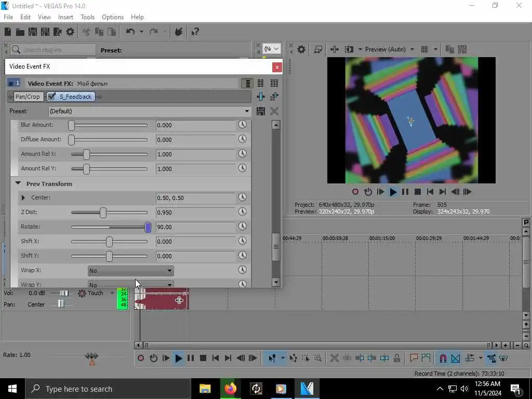Animate Rotate parameter clock icon
The width and height of the screenshot is (532, 399).
[x=242, y=227]
